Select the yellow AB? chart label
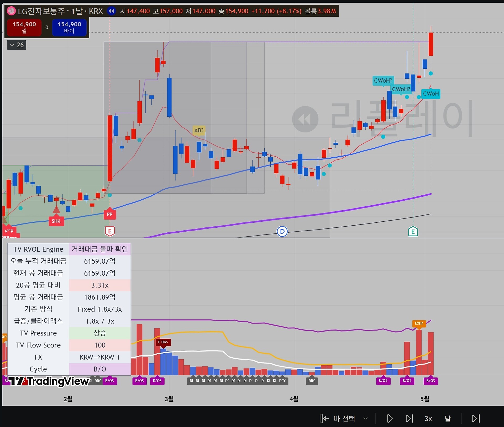504x427 pixels. pos(199,130)
